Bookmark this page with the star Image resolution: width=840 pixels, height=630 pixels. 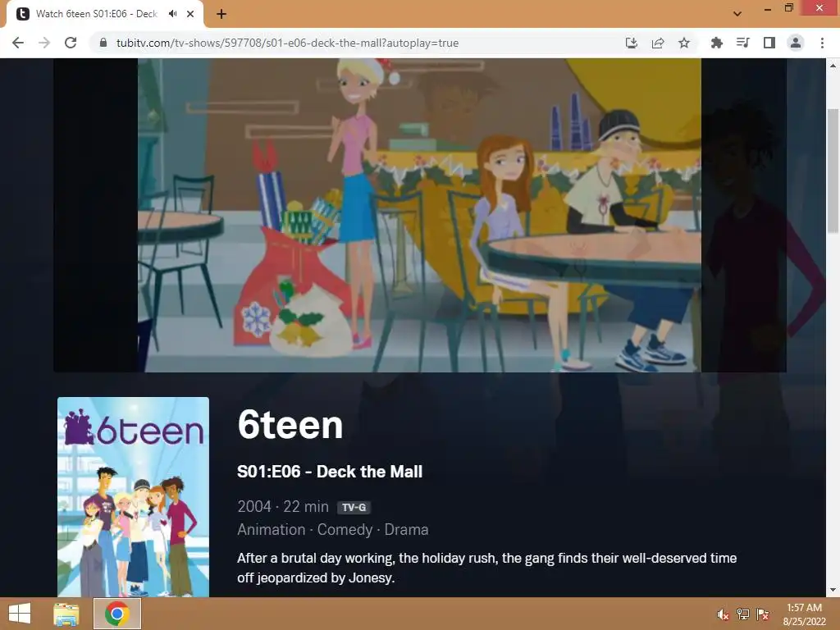684,43
